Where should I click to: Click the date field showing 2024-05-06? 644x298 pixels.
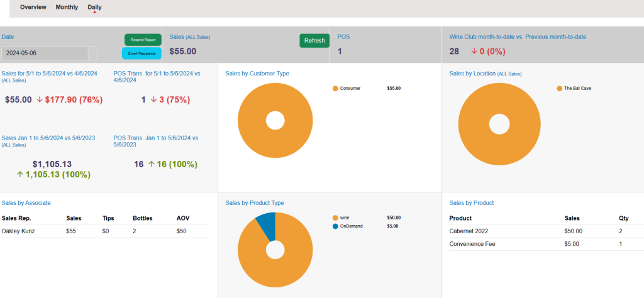point(44,53)
